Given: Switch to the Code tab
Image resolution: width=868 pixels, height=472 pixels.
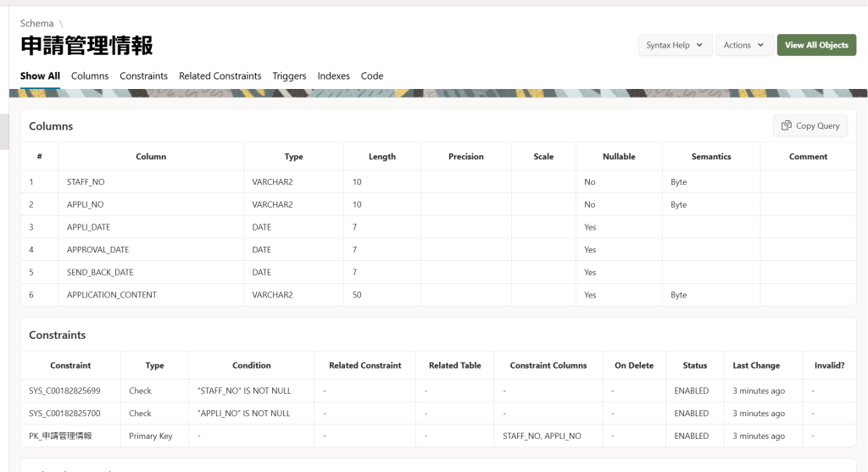Looking at the screenshot, I should pos(372,76).
